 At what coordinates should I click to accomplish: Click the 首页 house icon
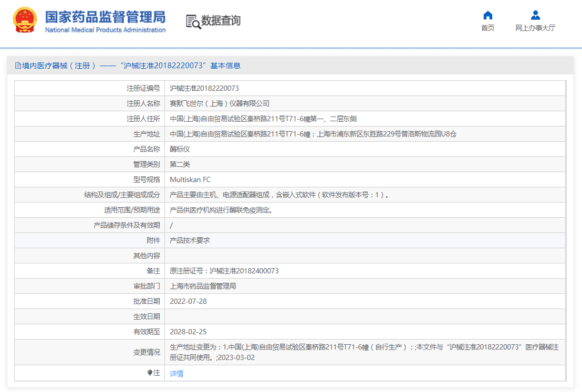(487, 15)
